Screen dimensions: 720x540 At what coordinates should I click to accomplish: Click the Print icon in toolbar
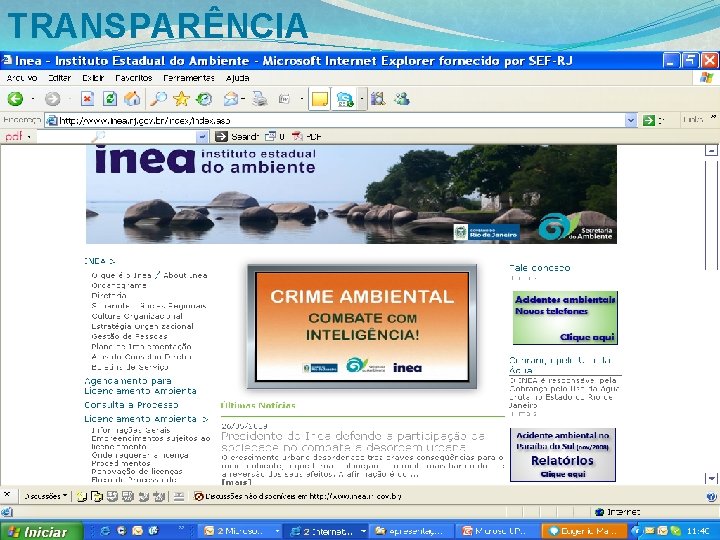coord(260,98)
